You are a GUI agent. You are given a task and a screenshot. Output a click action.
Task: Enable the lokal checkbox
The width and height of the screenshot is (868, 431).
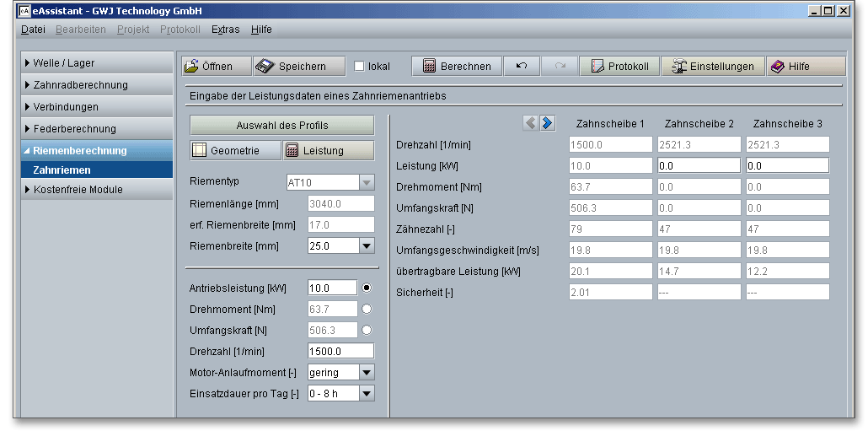tap(359, 67)
